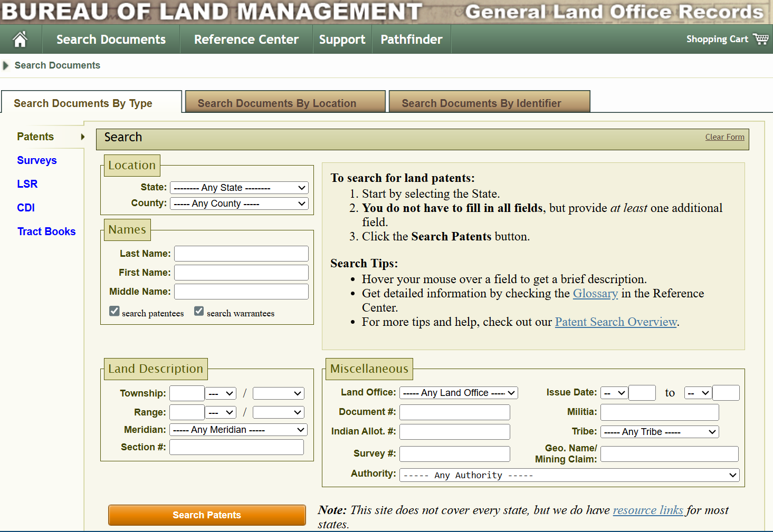The height and width of the screenshot is (532, 773).
Task: Switch to Search Documents By Location tab
Action: tap(285, 102)
